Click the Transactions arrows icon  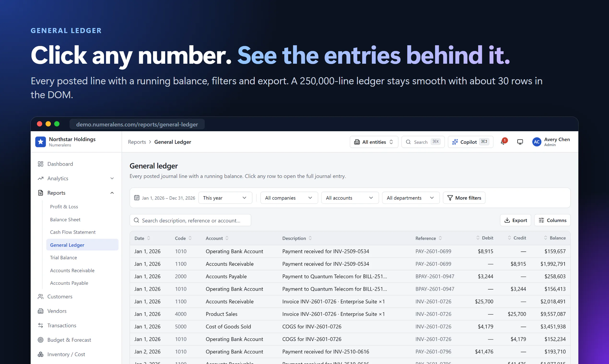click(41, 325)
